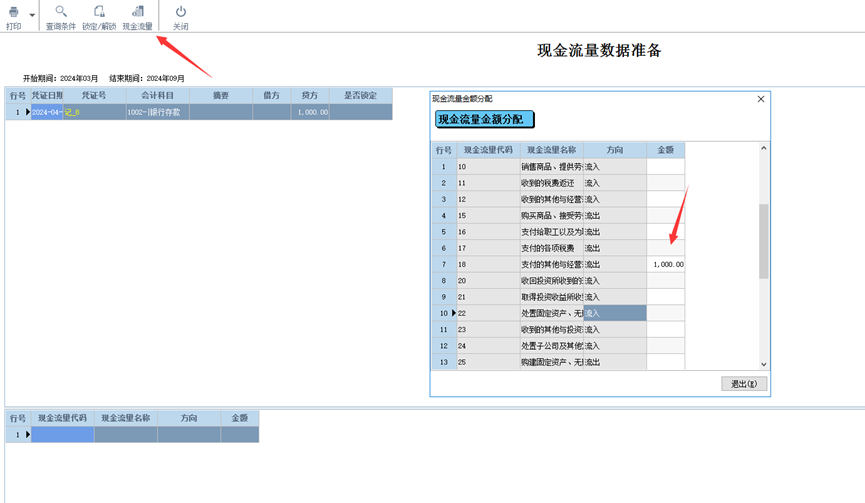865x503 pixels.
Task: Select row 支付的其他与经营 (code 18)
Action: (558, 264)
